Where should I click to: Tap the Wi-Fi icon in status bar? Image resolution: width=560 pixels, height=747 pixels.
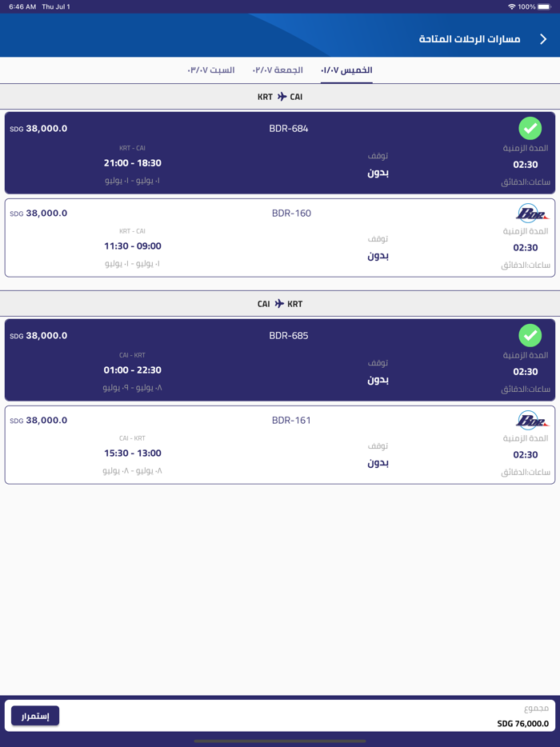click(x=511, y=6)
